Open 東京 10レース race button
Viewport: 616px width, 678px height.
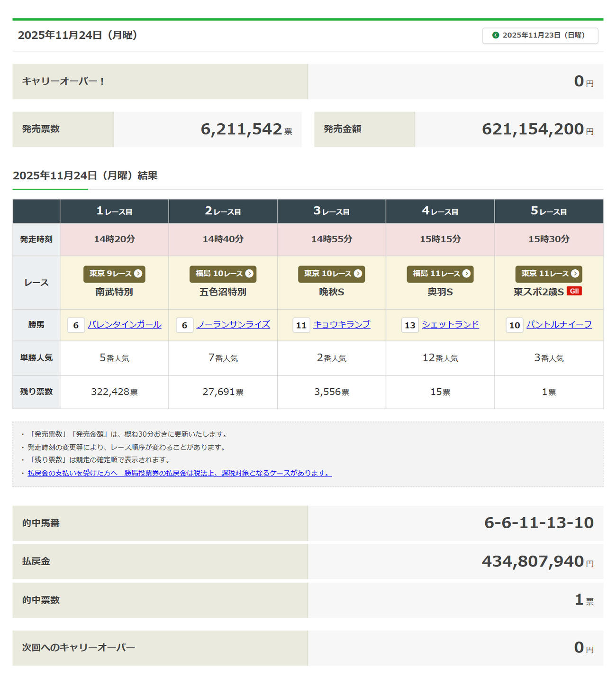tap(332, 274)
